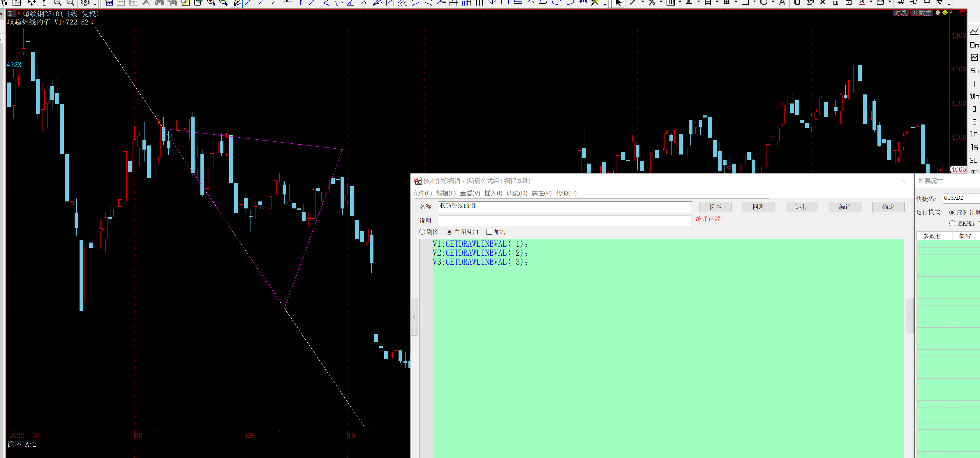Select the Mn period sidebar icon
Screen dimensions: 980x458
pyautogui.click(x=974, y=96)
